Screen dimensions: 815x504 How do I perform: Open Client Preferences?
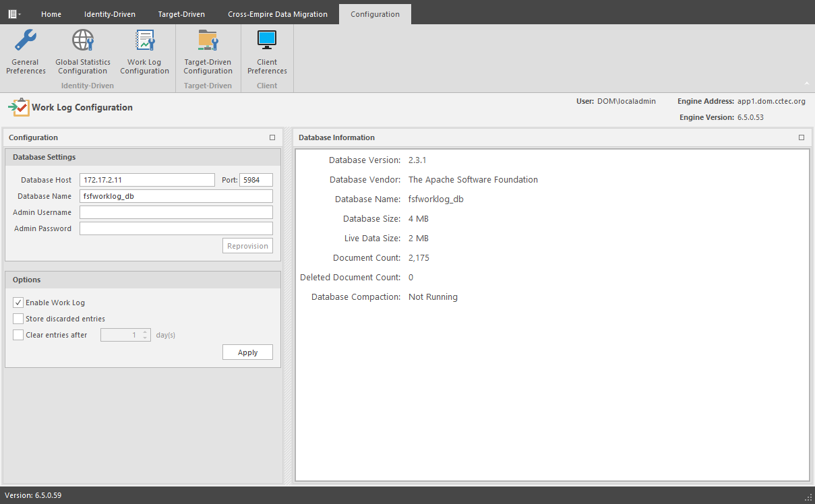(x=267, y=51)
